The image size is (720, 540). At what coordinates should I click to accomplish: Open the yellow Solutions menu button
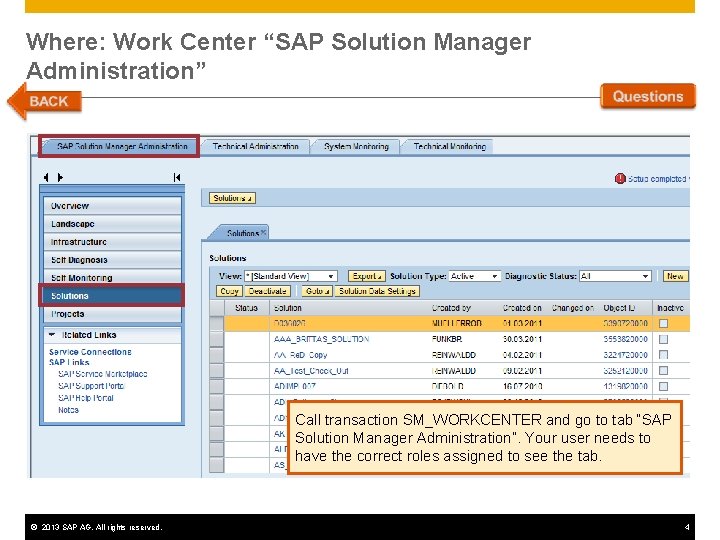(x=232, y=198)
